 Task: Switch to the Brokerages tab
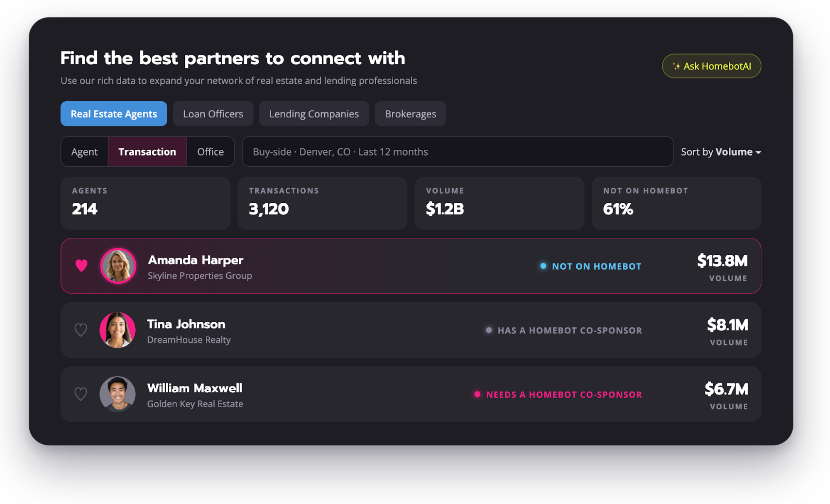click(x=410, y=114)
